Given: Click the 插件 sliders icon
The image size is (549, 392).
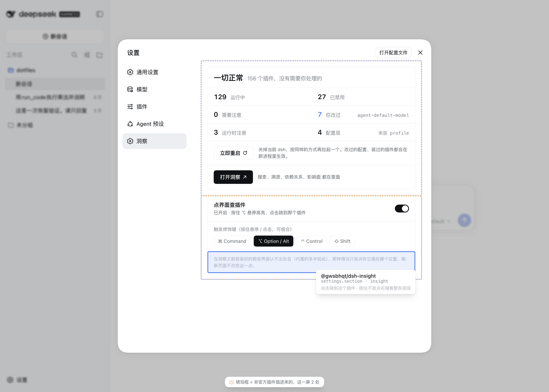Looking at the screenshot, I should click(130, 107).
